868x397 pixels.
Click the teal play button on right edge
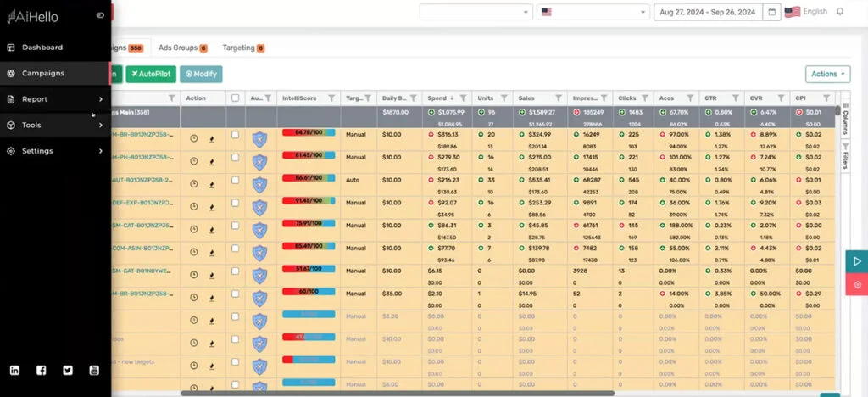tap(857, 261)
